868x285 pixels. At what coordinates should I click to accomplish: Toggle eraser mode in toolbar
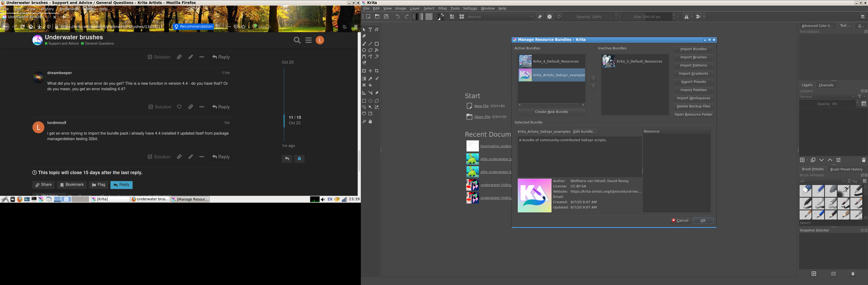coord(540,16)
